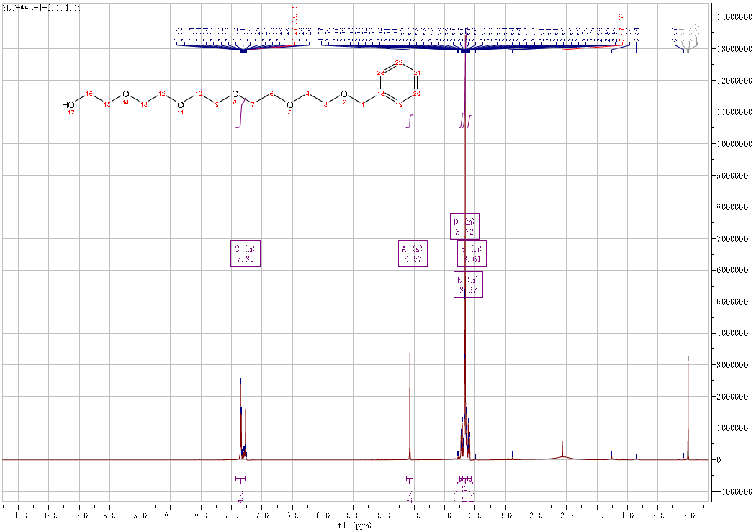This screenshot has height=532, width=756.
Task: Click the 7000000 intensity axis label
Action: (x=733, y=239)
